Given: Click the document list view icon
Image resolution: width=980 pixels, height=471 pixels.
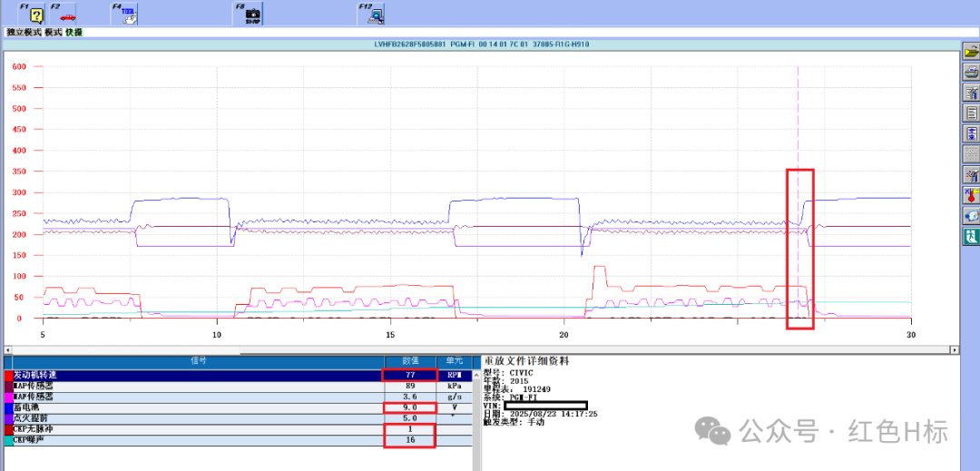Looking at the screenshot, I should click(971, 113).
